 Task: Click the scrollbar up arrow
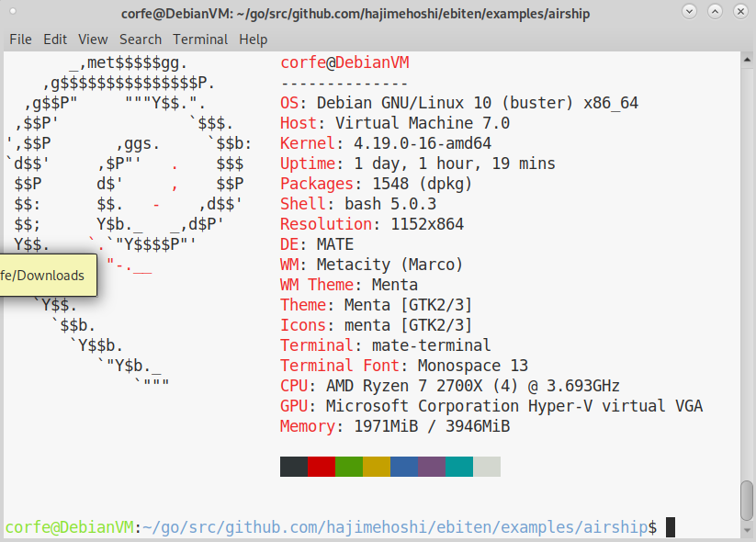click(x=747, y=60)
